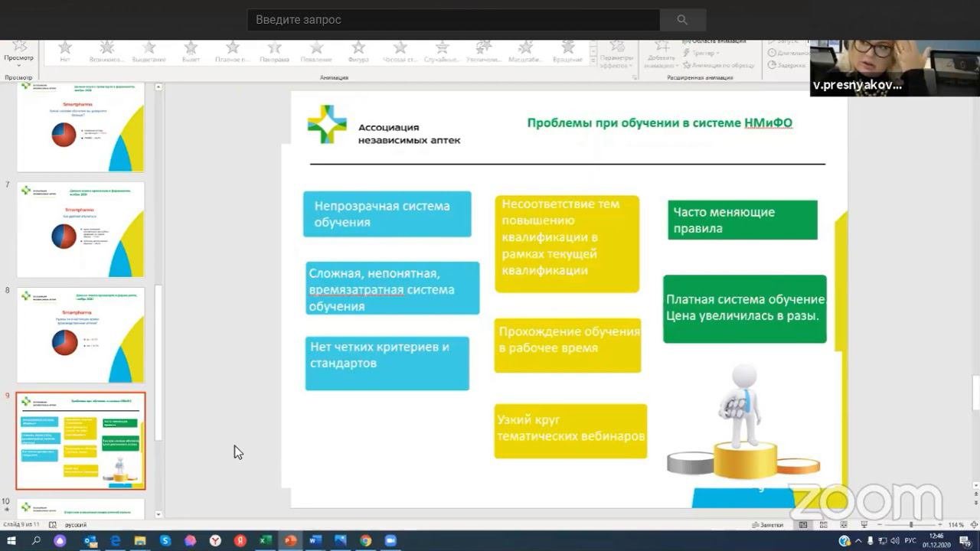The image size is (980, 551).
Task: Apply the 'Возникновение' animation effect
Action: tap(106, 51)
